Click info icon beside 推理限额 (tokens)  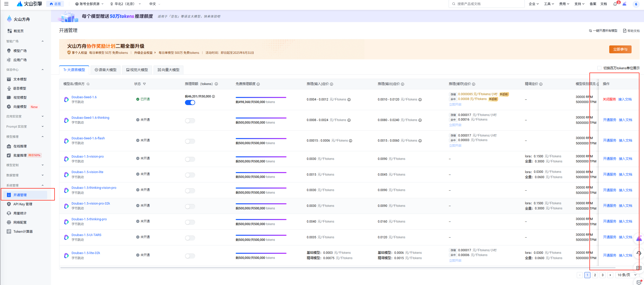[216, 84]
